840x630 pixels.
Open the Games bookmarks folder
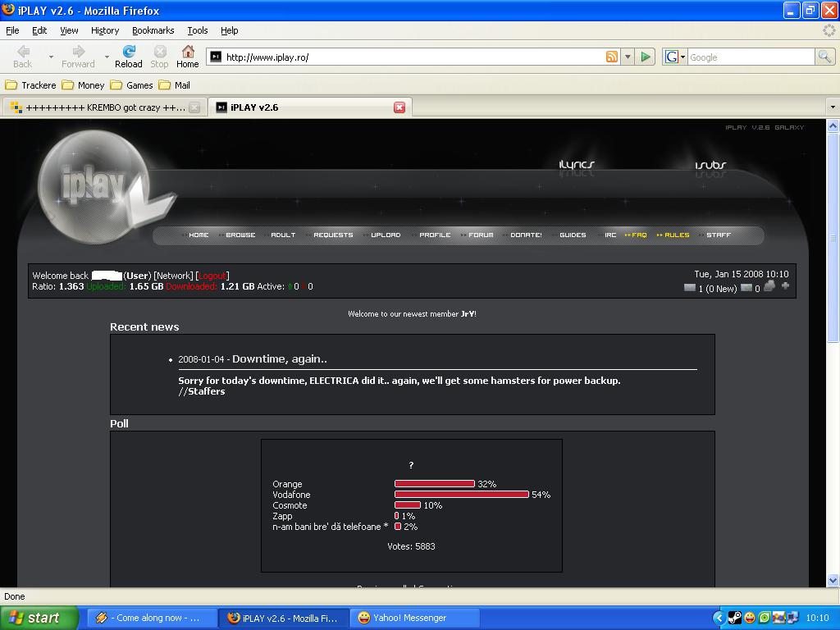pyautogui.click(x=132, y=85)
